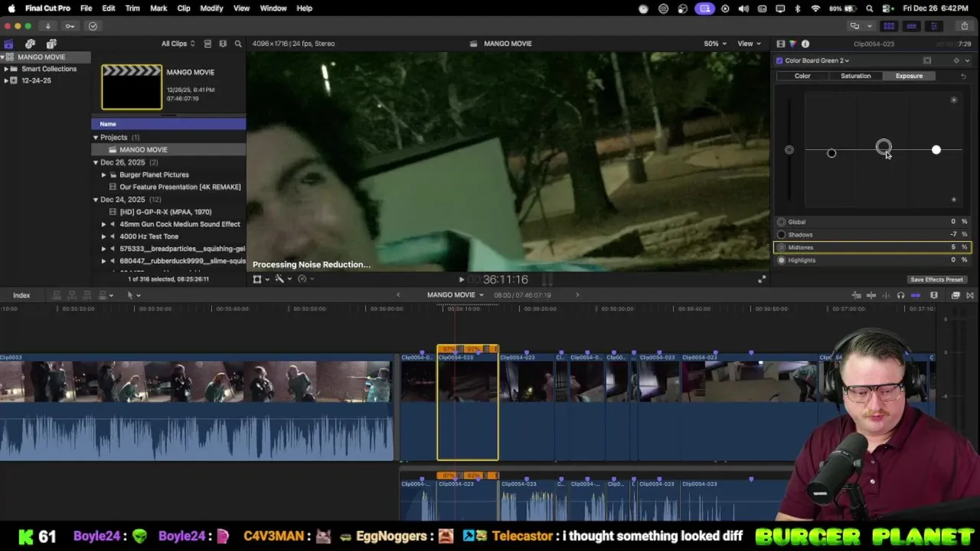The height and width of the screenshot is (551, 980).
Task: Select the Global exposure row
Action: pos(872,222)
